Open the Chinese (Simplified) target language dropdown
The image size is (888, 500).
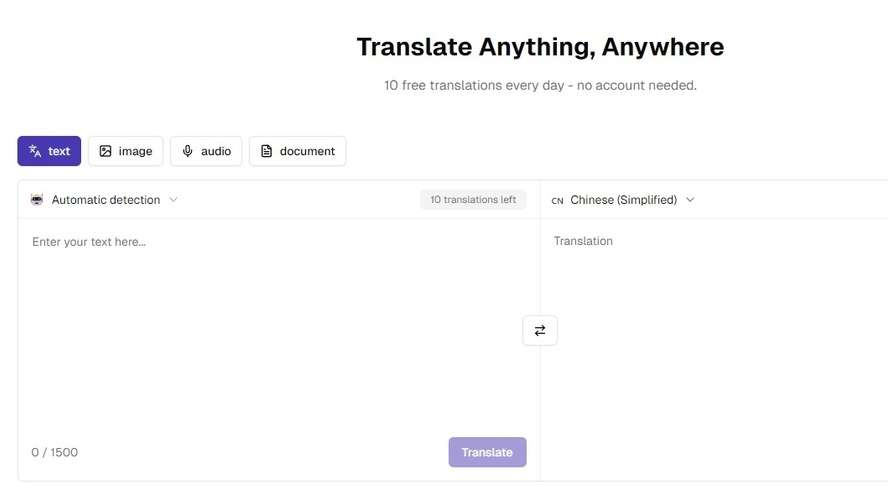click(623, 200)
